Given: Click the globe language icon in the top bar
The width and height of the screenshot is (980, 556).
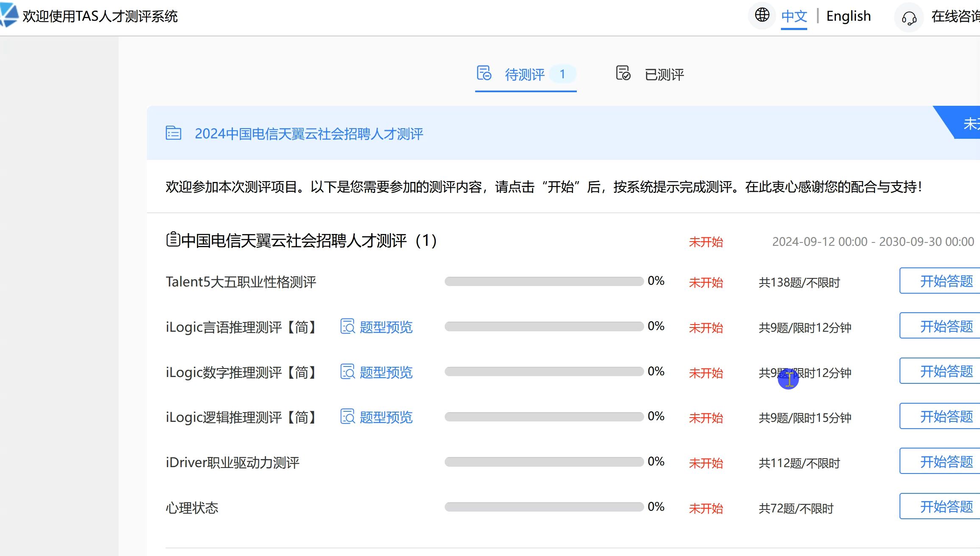Looking at the screenshot, I should point(762,15).
